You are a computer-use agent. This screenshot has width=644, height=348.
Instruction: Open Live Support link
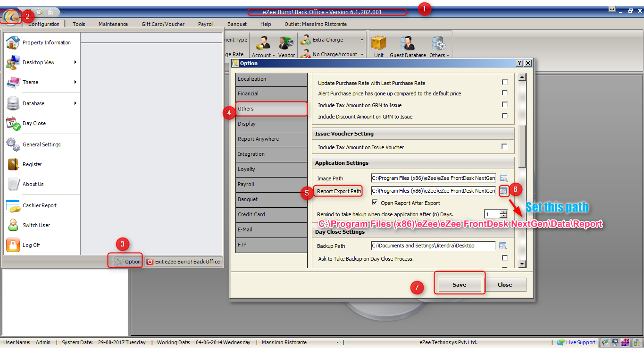click(576, 342)
